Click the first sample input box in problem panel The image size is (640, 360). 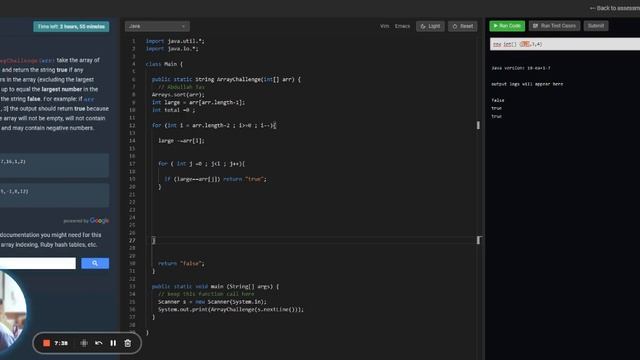54,165
